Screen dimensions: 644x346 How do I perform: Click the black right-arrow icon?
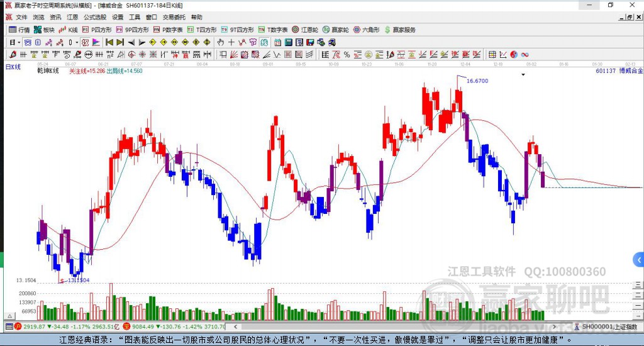[x=142, y=42]
